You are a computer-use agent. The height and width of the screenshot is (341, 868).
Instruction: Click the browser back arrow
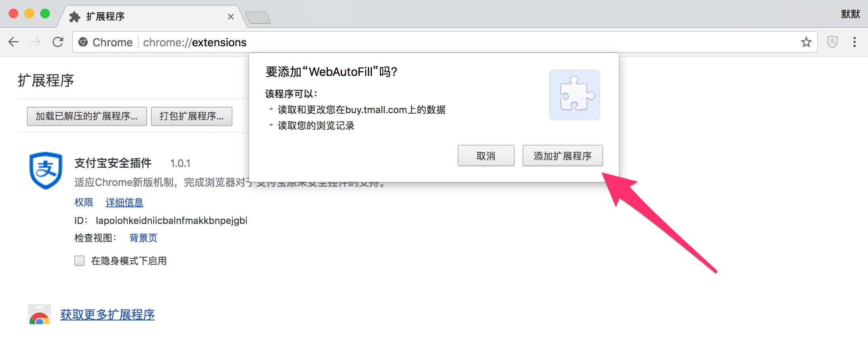coord(13,42)
